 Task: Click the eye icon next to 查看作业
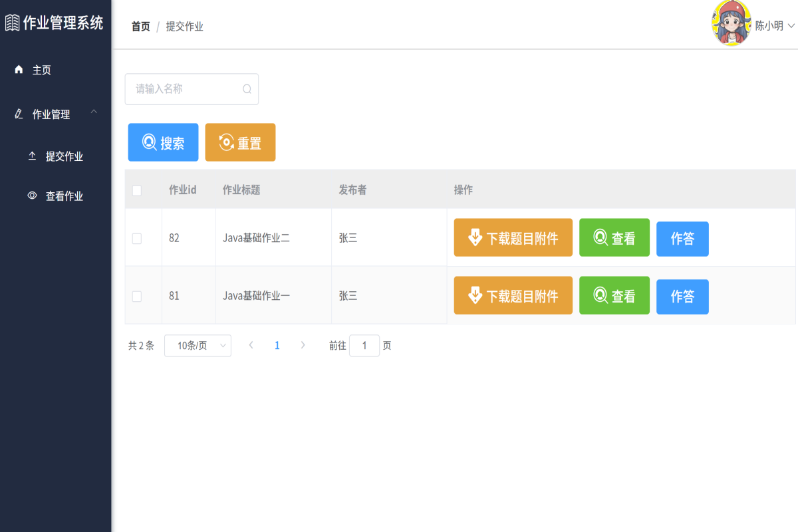(x=32, y=196)
